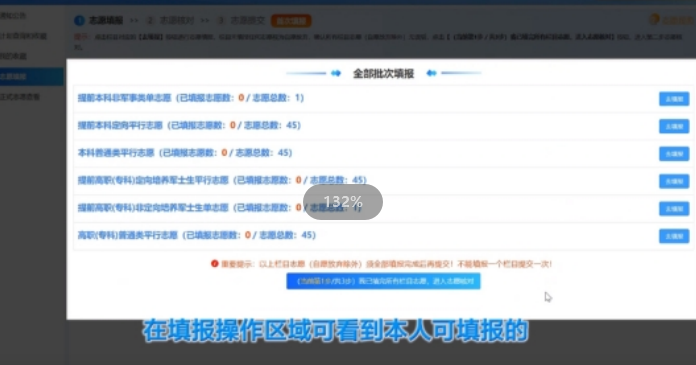Open 去填报 for 本科普通类平行志愿

pyautogui.click(x=674, y=154)
